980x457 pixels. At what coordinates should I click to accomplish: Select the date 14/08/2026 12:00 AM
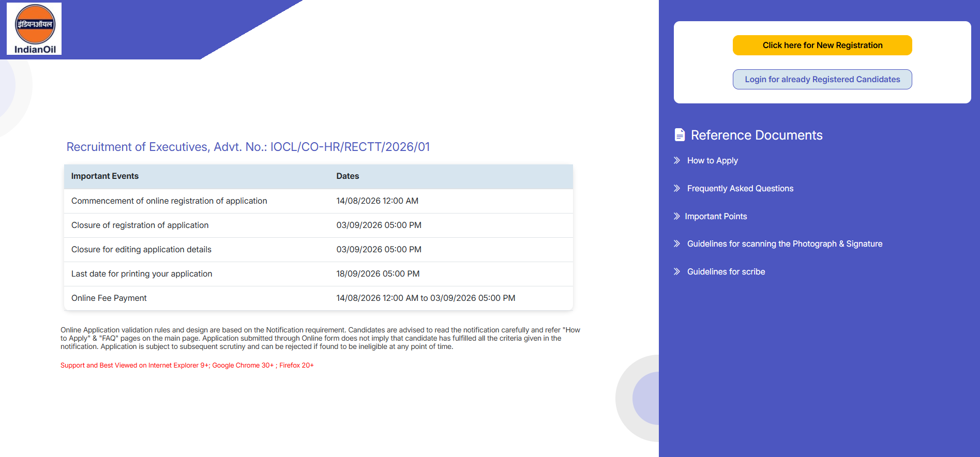coord(378,201)
